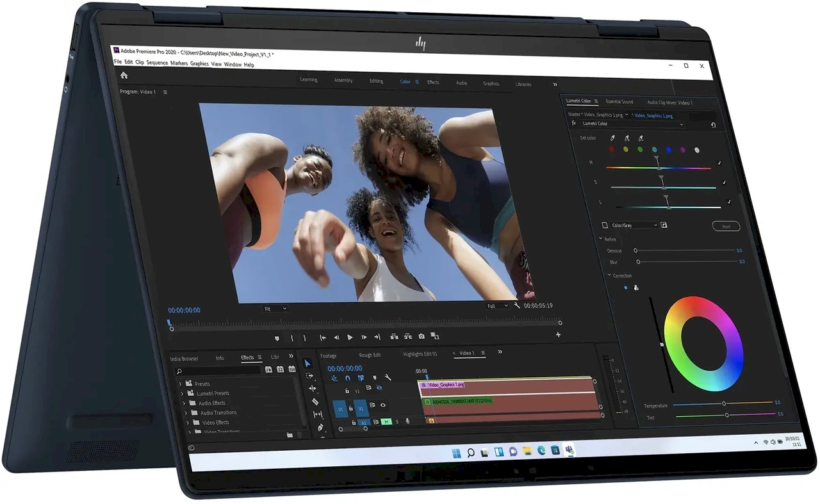Click the Export Frame camera icon
This screenshot has height=504, width=820.
[422, 336]
